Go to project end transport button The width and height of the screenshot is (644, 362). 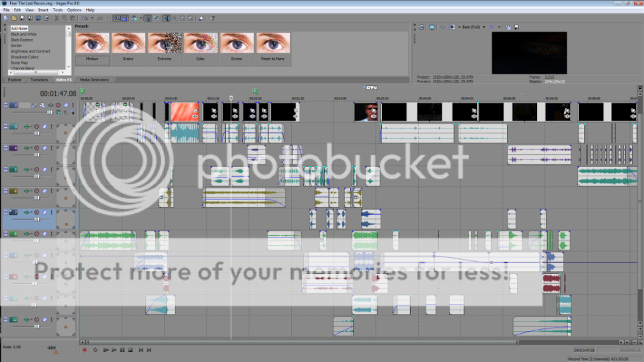[x=149, y=350]
